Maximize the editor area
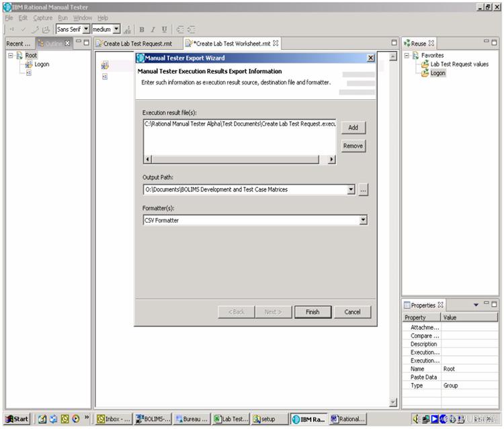 point(394,43)
